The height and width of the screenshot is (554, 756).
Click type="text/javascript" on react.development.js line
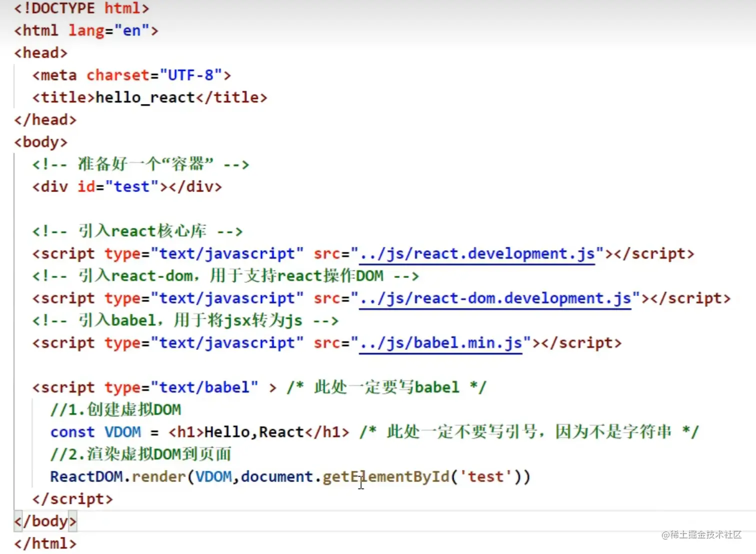(204, 254)
